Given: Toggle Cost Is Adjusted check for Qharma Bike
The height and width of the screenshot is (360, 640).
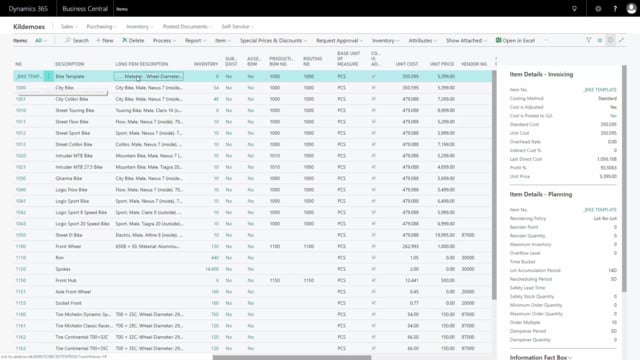Looking at the screenshot, I should [x=373, y=178].
